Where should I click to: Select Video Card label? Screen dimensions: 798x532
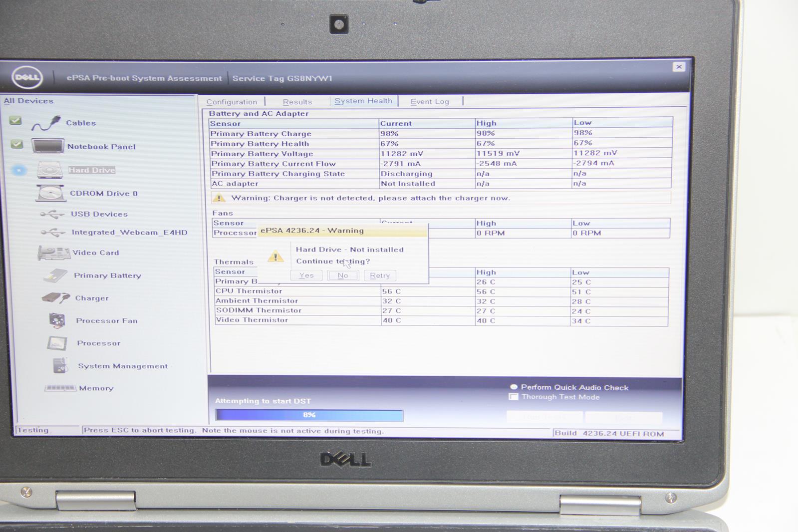(x=96, y=253)
